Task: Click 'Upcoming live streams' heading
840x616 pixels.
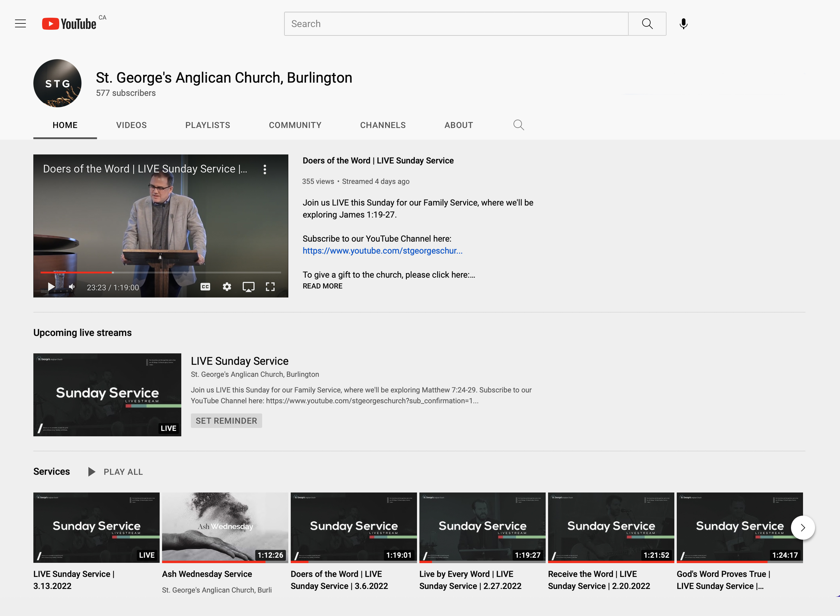Action: point(82,333)
